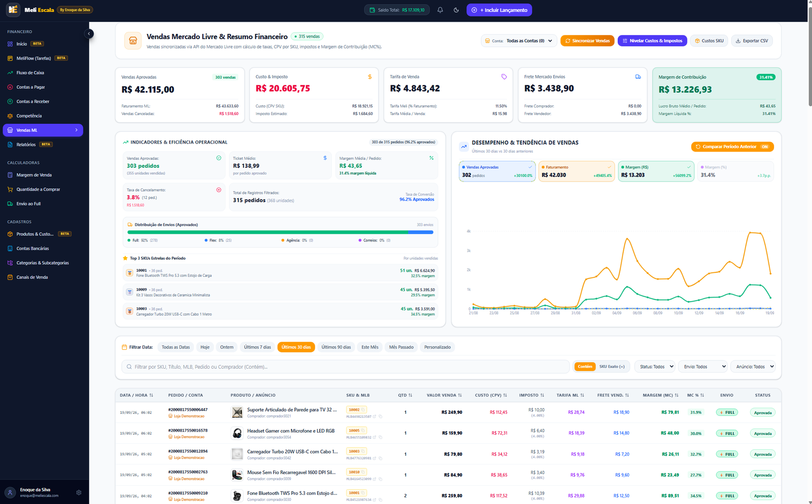Sort table by Margem (MC) column
This screenshot has height=504, width=812.
tap(660, 395)
